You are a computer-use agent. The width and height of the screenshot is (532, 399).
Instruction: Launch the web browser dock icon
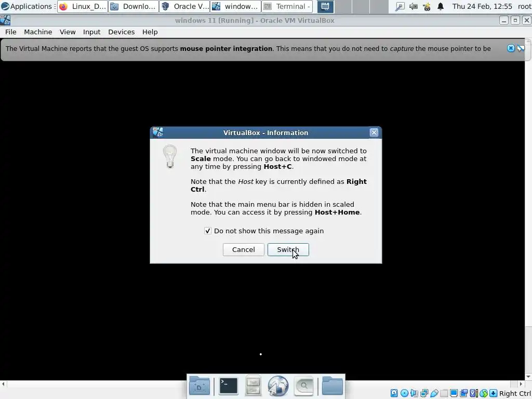[x=278, y=386]
